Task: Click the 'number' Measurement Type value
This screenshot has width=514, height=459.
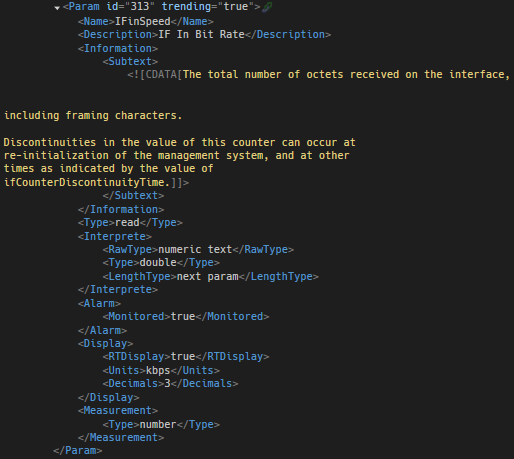Action: click(x=158, y=425)
